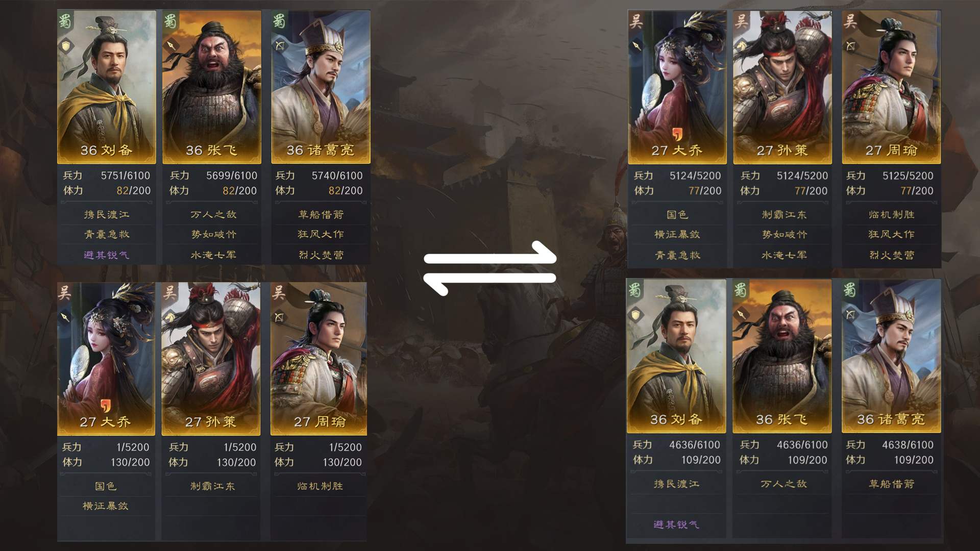Screen dimensions: 980x551
Task: Click 水淹七军 skill under 张飞 with 5699 troops
Action: 213,255
